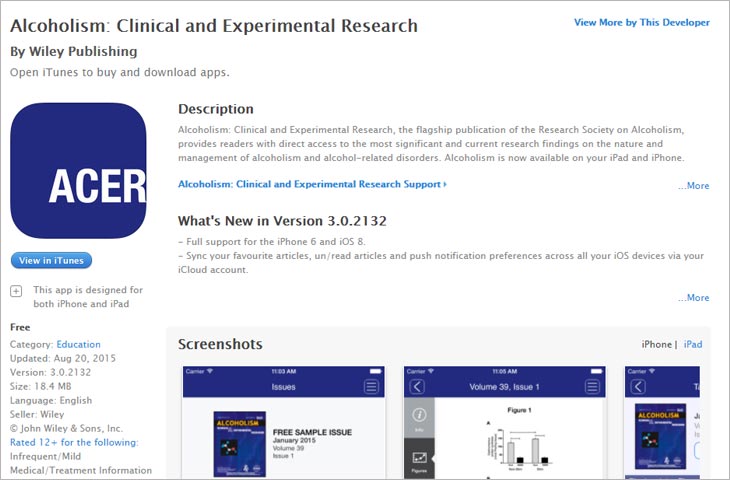730x480 pixels.
Task: Click the Figure 1 chart screenshot
Action: [x=520, y=440]
